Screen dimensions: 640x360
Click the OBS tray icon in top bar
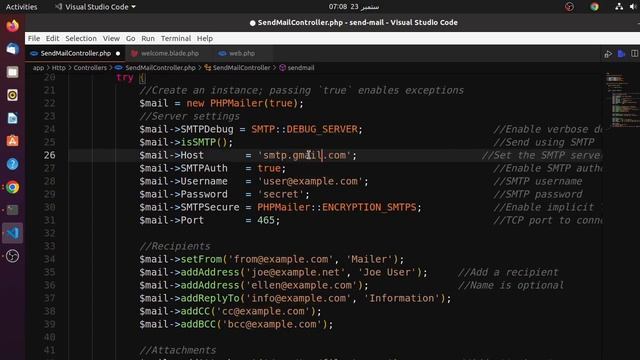[x=569, y=7]
